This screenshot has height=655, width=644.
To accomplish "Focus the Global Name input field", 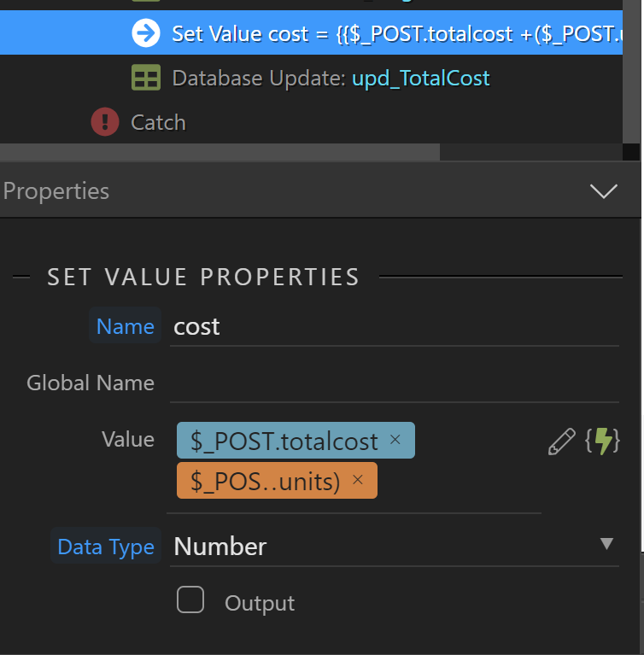I will point(393,383).
